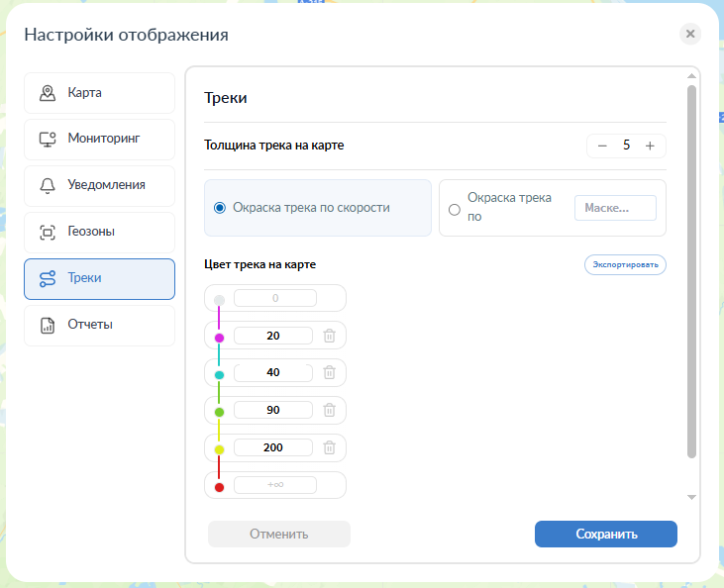Click the Карта map pin icon
The image size is (724, 588).
pos(48,93)
